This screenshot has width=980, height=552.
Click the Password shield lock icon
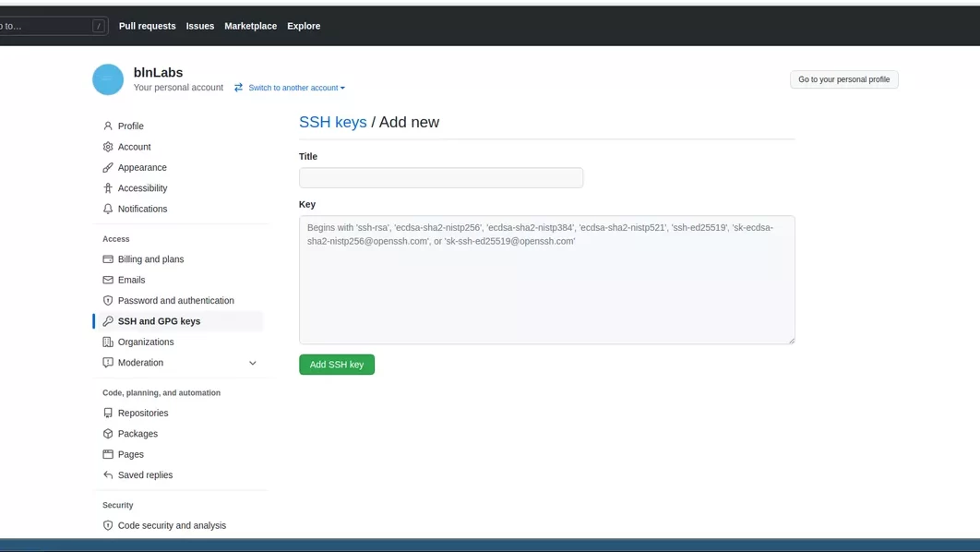click(x=107, y=300)
